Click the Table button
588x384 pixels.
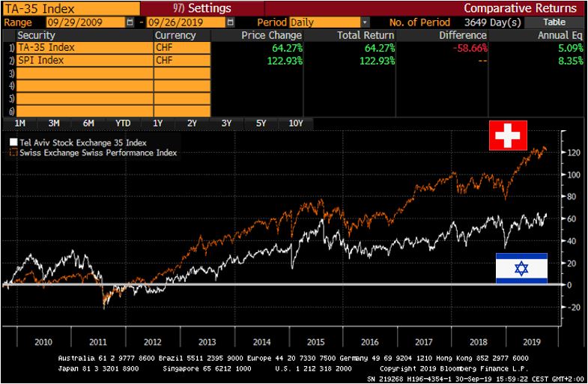554,22
